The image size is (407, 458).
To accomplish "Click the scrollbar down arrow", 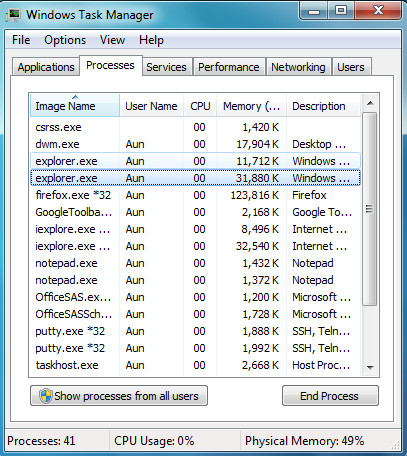I will [x=370, y=367].
